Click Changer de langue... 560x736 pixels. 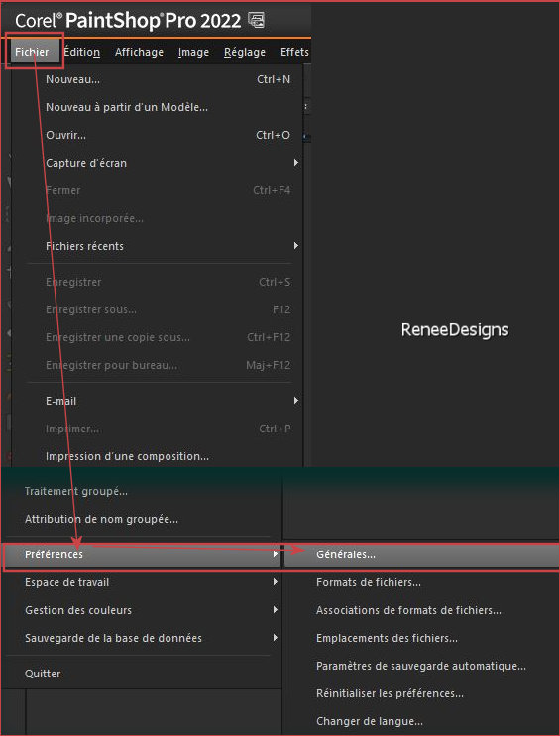420,721
